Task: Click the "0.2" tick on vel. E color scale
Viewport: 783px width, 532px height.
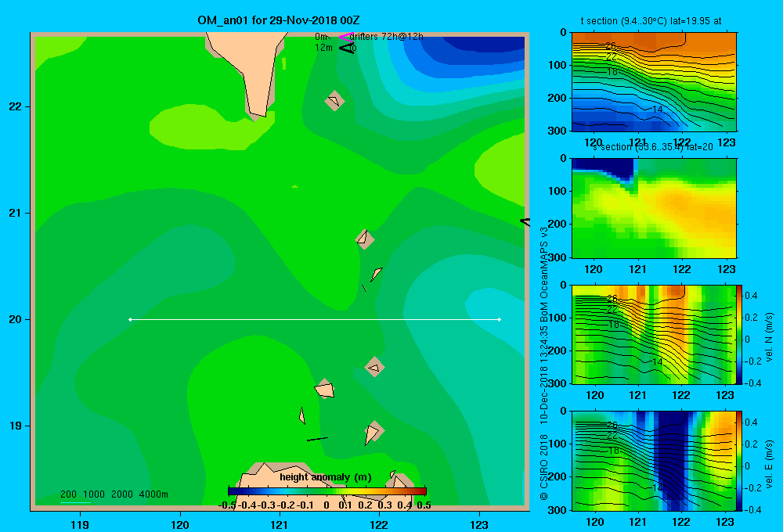Action: point(751,444)
